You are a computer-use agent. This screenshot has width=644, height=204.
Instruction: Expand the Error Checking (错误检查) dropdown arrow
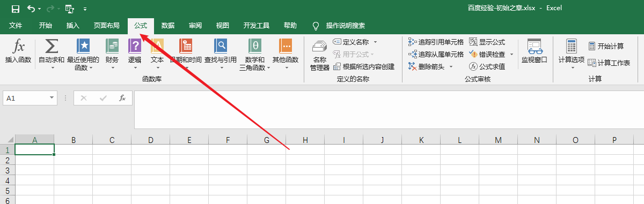pos(511,54)
